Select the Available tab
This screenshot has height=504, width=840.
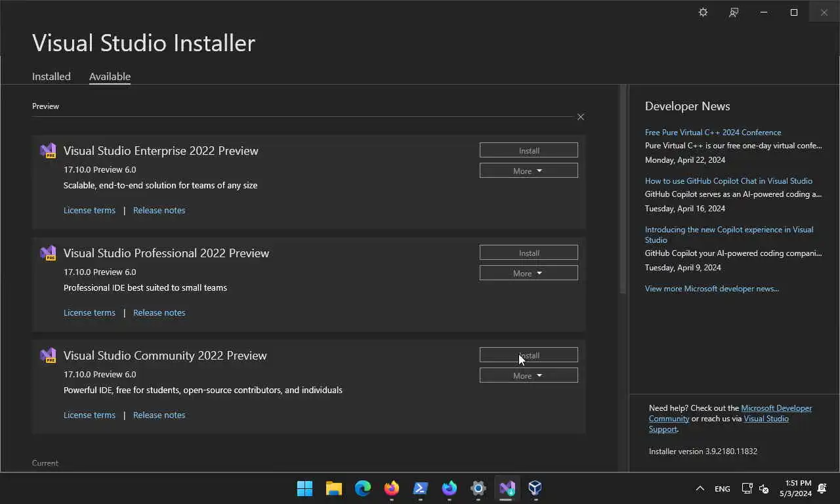click(x=110, y=76)
